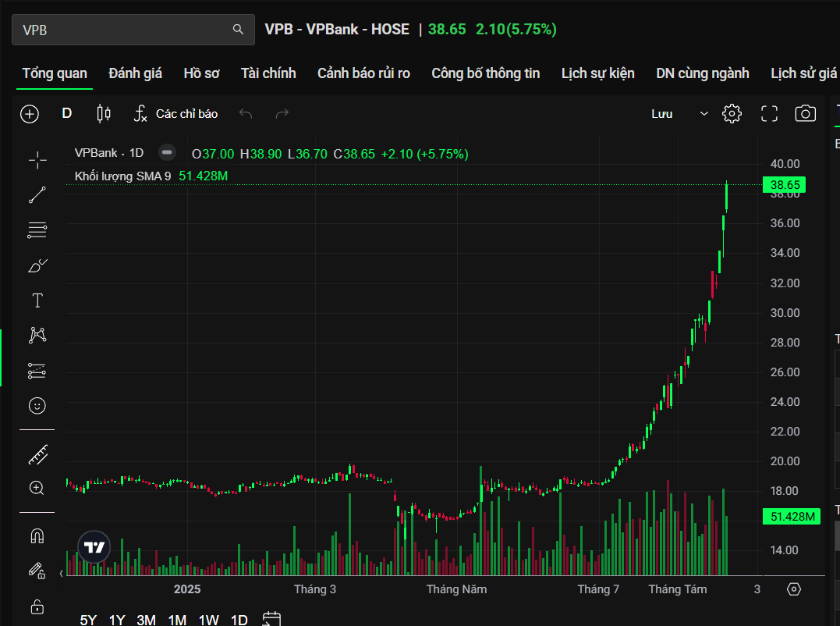Take a chart snapshot with camera icon
Viewport: 840px width, 626px height.
[x=805, y=114]
